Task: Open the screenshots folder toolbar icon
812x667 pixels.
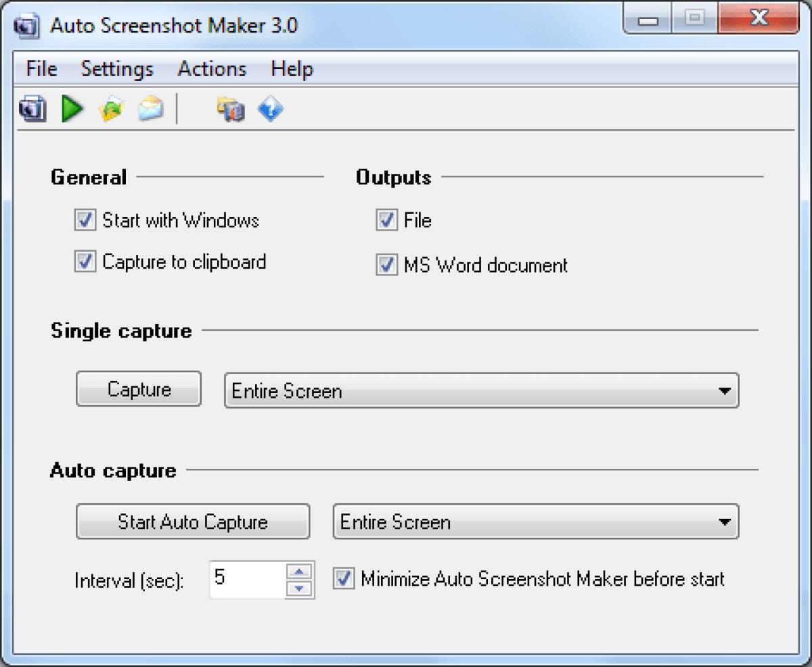Action: click(x=111, y=108)
